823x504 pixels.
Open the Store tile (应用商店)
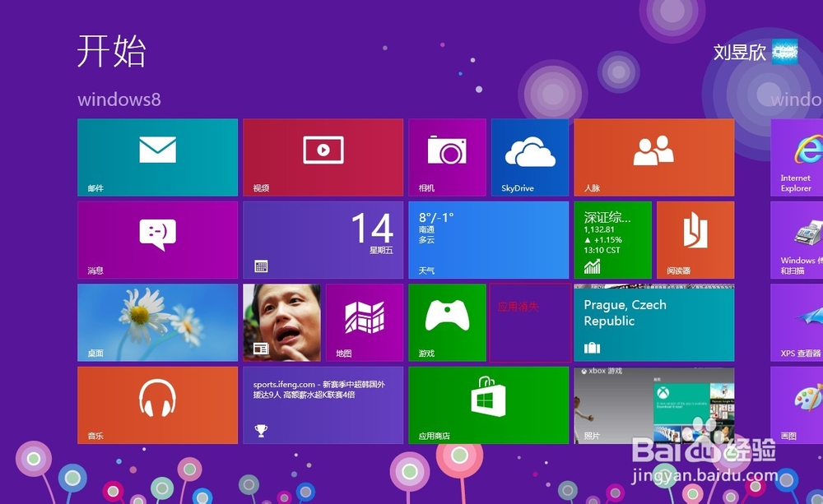[489, 405]
